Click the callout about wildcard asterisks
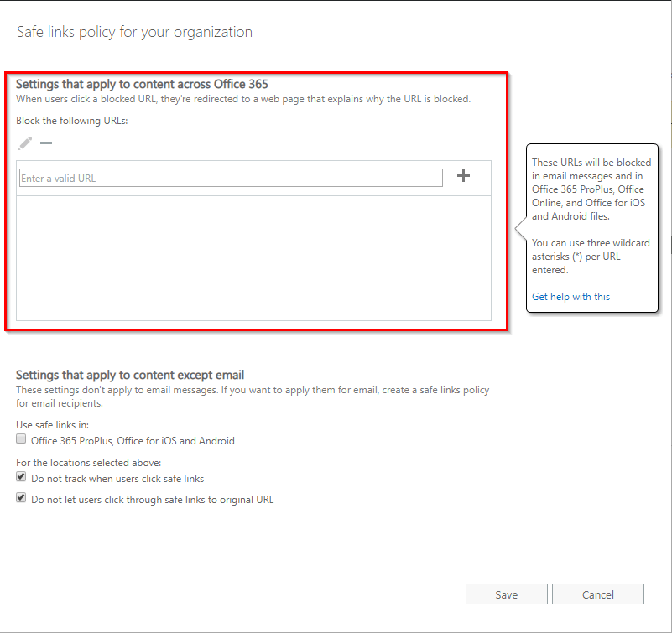The height and width of the screenshot is (633, 672). coord(592,256)
